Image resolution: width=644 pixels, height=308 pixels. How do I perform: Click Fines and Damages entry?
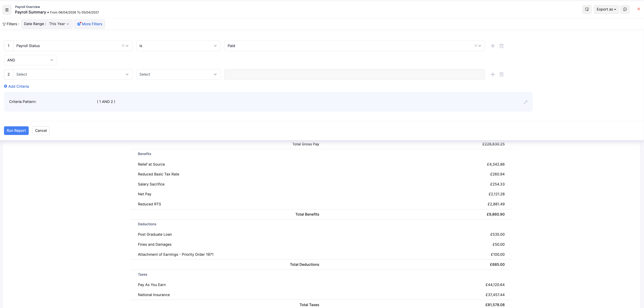pyautogui.click(x=154, y=244)
